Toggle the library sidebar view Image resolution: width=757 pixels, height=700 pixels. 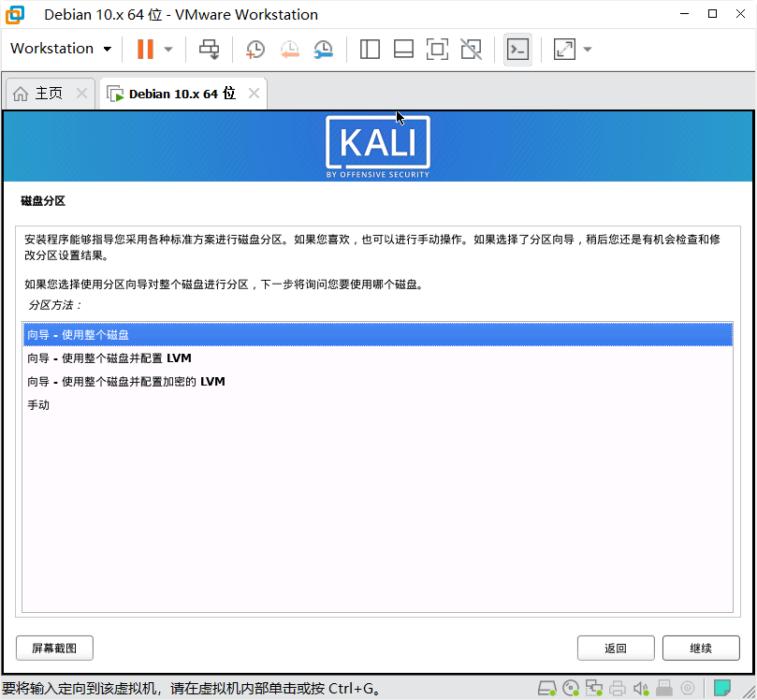pos(370,50)
